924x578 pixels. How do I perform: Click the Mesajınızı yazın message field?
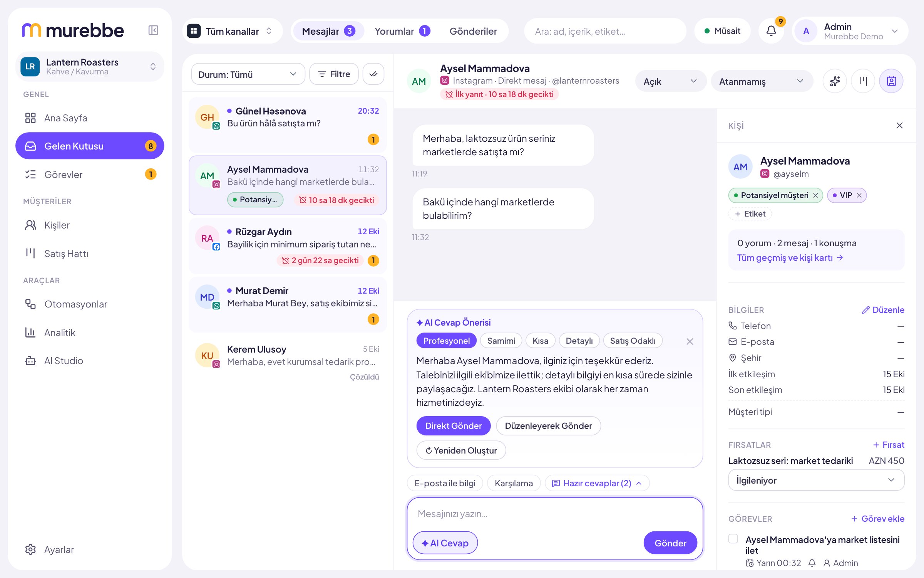point(555,514)
